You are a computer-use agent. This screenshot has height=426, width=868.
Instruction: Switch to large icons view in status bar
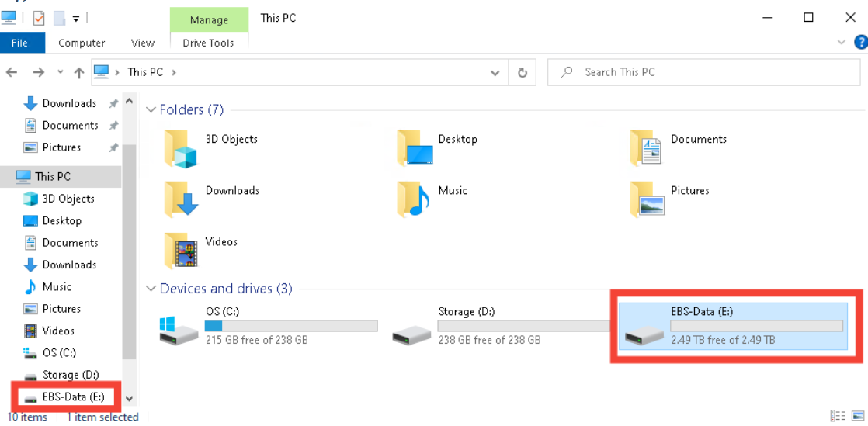[856, 417]
